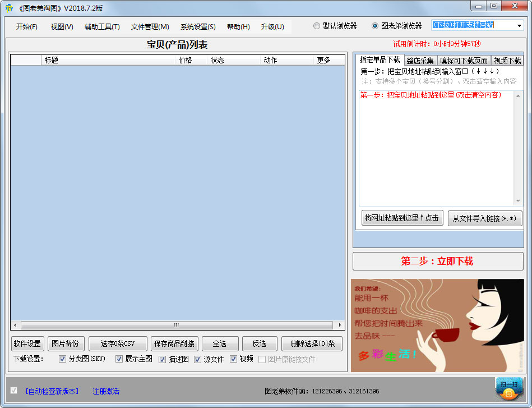Viewport: 532px width, 408px height.
Task: Toggle the 源文件 checkbox
Action: point(198,359)
